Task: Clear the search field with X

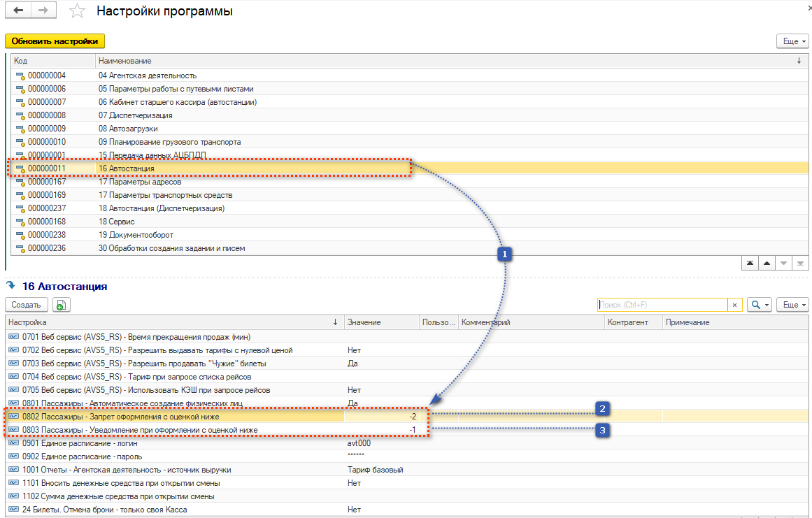Action: pos(734,305)
